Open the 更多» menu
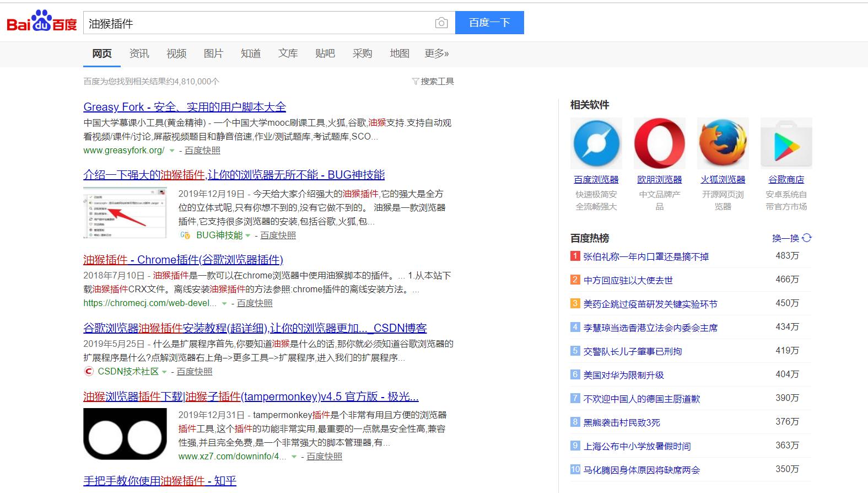Screen dimensions: 868x493 click(x=436, y=53)
